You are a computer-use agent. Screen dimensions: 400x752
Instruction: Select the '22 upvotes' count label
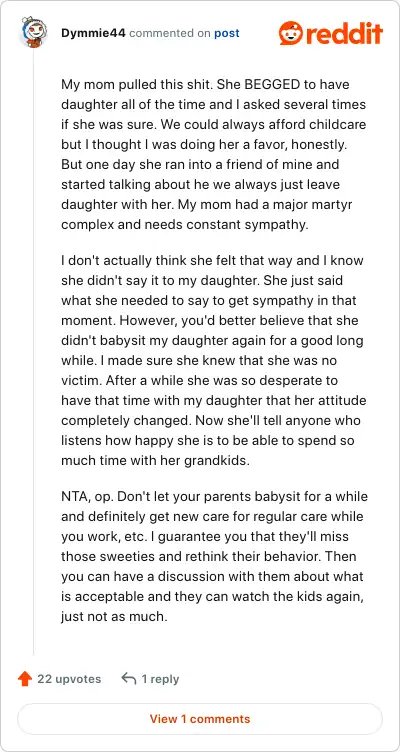[x=69, y=679]
